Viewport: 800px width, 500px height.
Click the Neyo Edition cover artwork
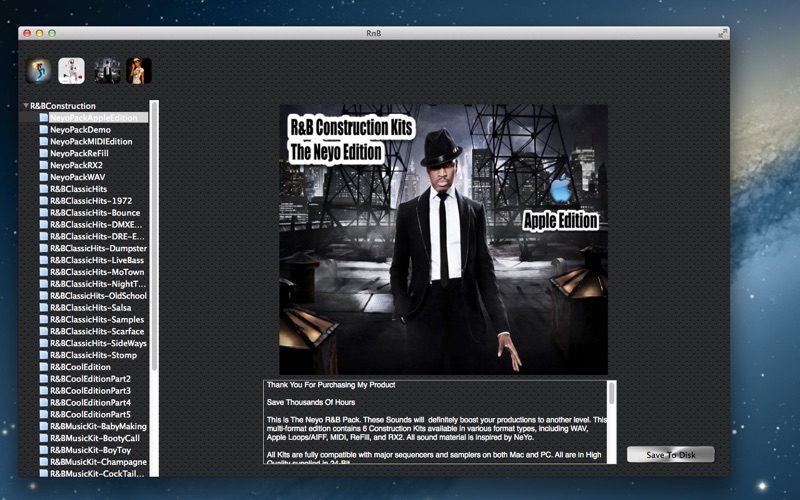[443, 239]
